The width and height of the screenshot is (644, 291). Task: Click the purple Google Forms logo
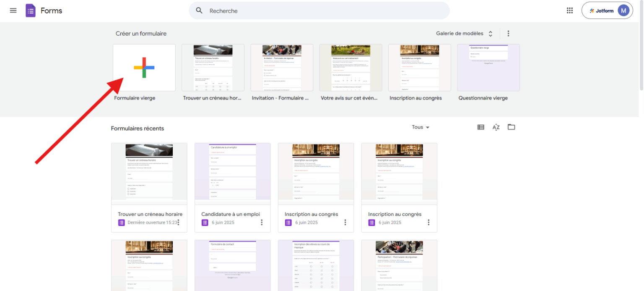pos(31,10)
